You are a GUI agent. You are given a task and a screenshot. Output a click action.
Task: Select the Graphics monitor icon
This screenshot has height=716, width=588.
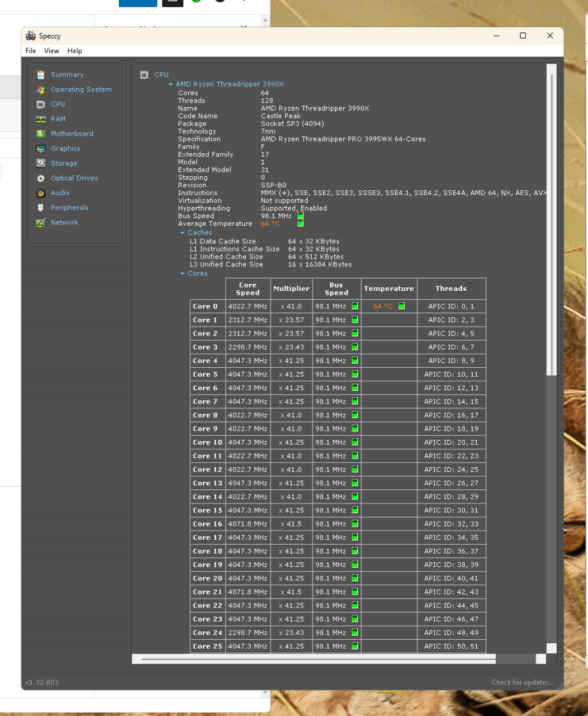(41, 148)
